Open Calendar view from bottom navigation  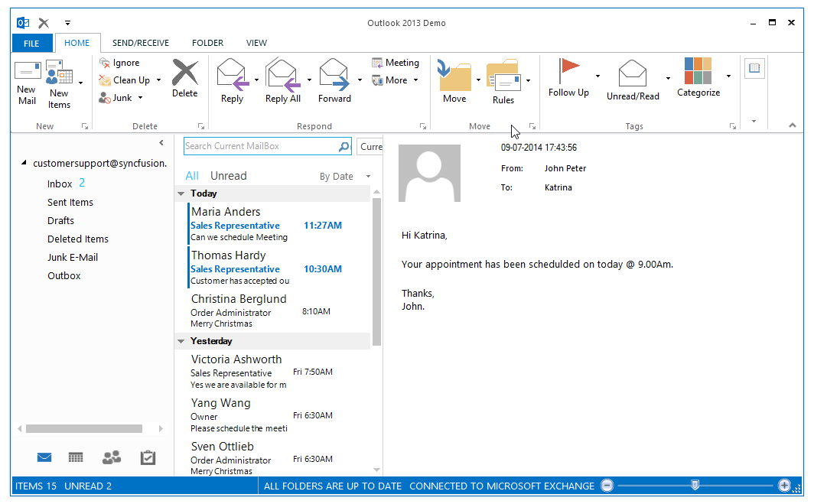(76, 457)
